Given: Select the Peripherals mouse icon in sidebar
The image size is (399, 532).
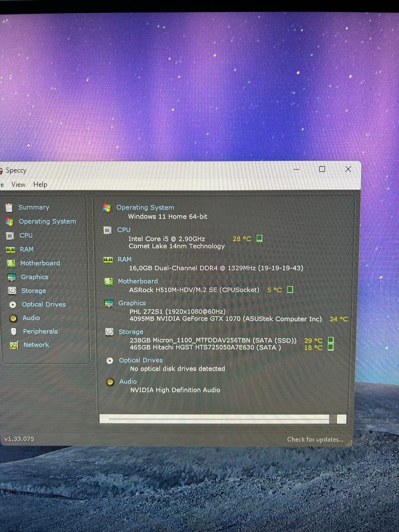Looking at the screenshot, I should [14, 331].
